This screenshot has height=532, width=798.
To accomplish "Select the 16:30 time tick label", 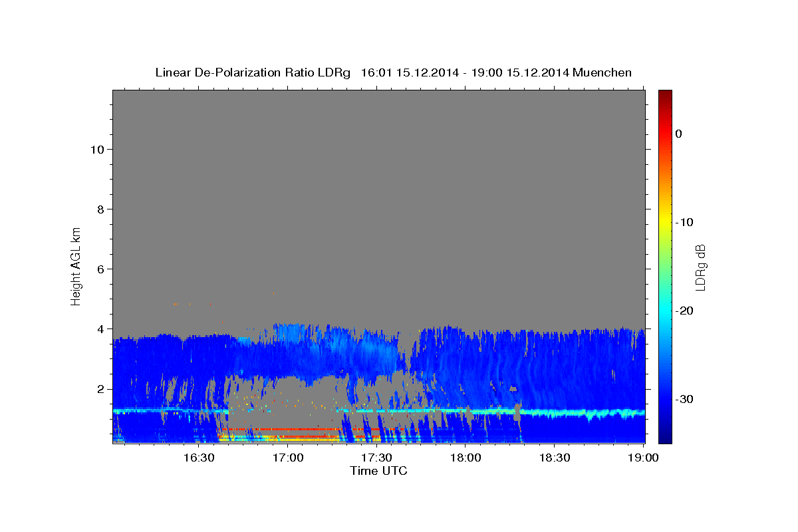I will click(x=198, y=458).
